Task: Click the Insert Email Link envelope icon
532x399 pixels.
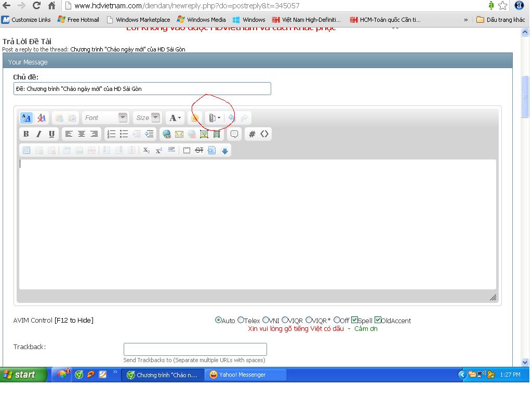Action: [x=179, y=134]
